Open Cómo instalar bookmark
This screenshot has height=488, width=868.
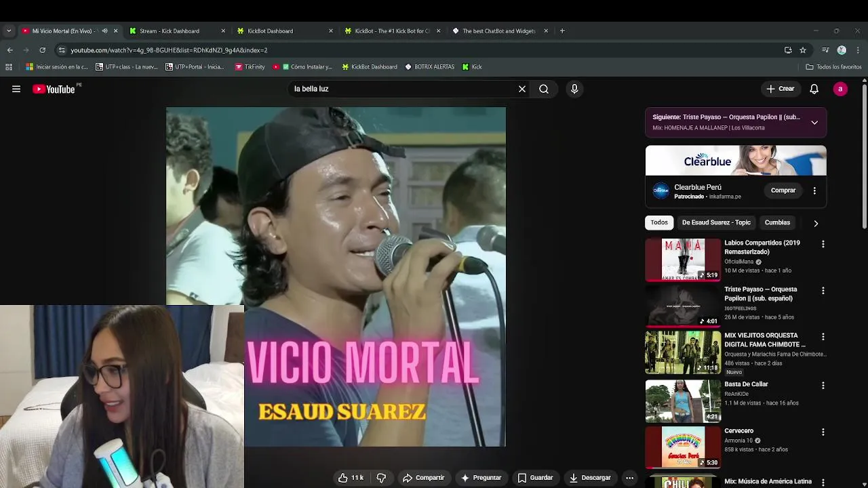[x=302, y=67]
